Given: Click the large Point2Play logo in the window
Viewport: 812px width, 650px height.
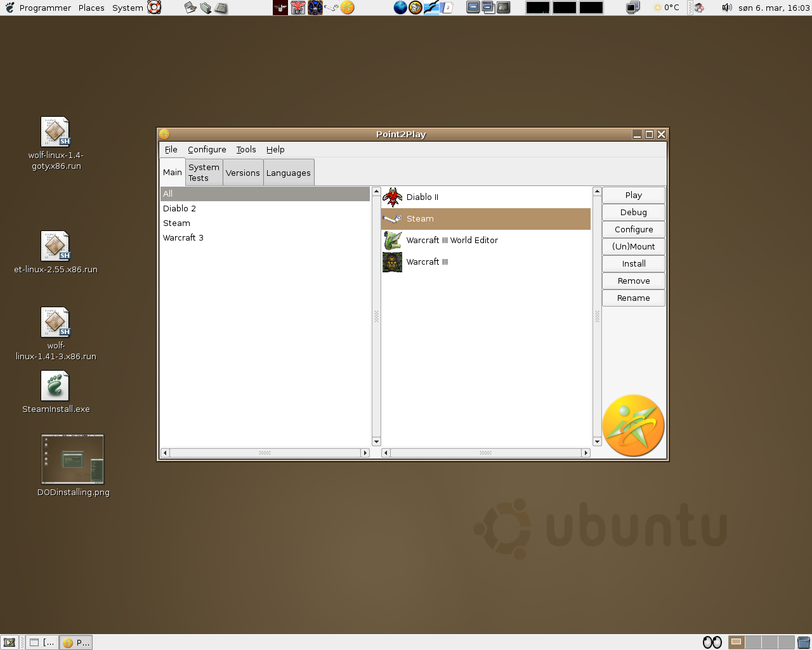Looking at the screenshot, I should point(633,425).
